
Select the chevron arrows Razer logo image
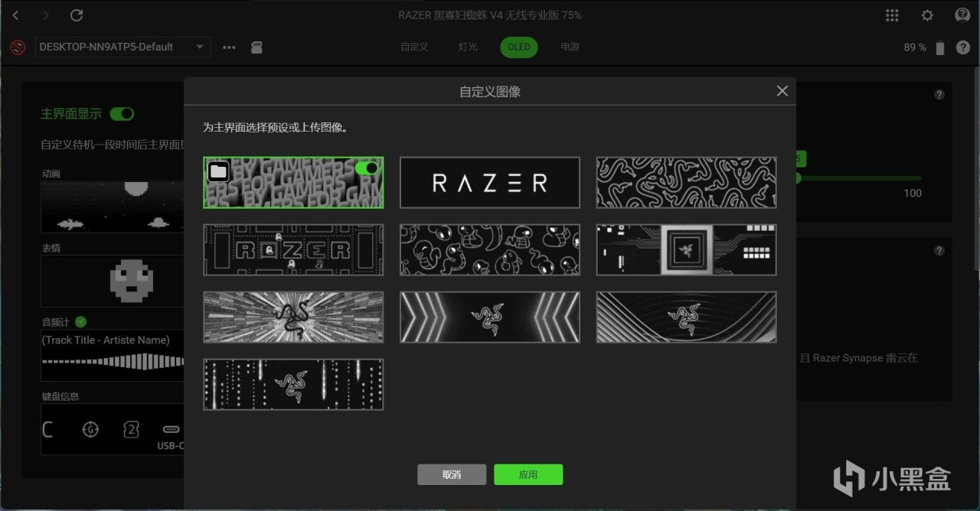pyautogui.click(x=490, y=317)
